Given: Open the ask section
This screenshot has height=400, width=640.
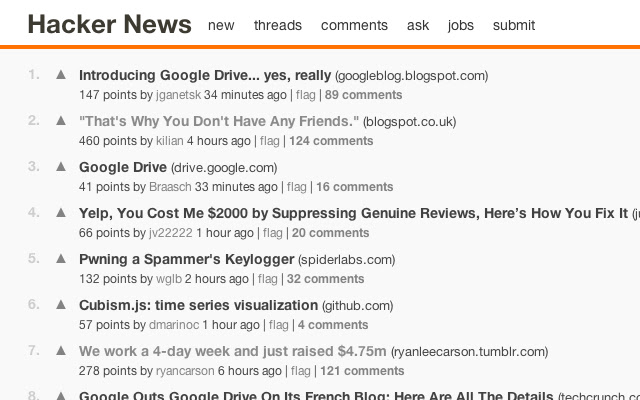Looking at the screenshot, I should point(418,25).
